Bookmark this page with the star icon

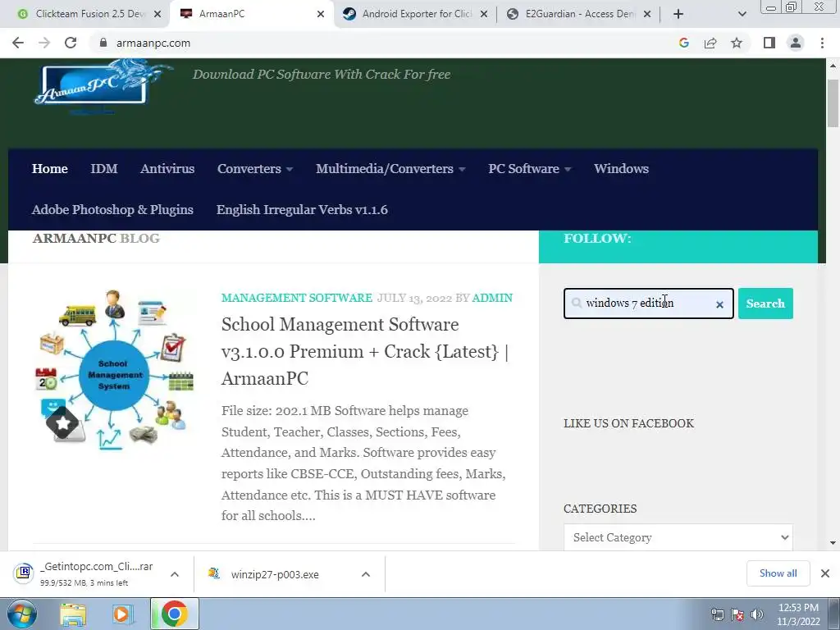pos(737,43)
